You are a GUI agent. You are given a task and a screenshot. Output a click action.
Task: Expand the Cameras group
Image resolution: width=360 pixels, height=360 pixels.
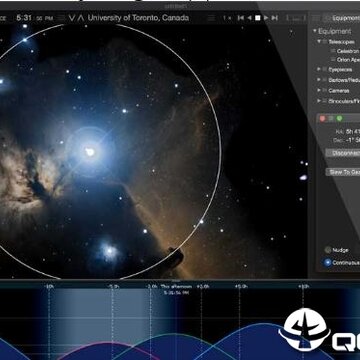(319, 90)
